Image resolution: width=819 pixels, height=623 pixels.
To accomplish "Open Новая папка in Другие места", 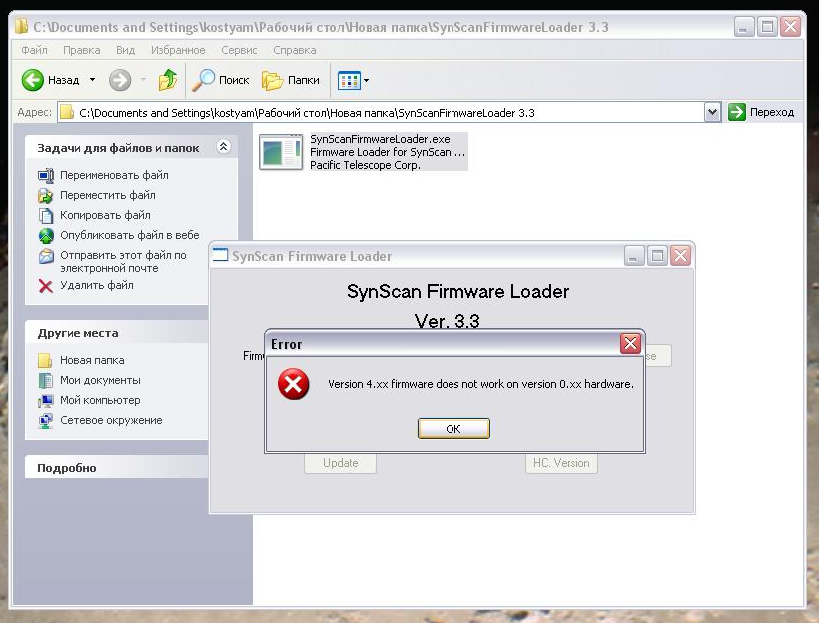I will click(x=92, y=360).
